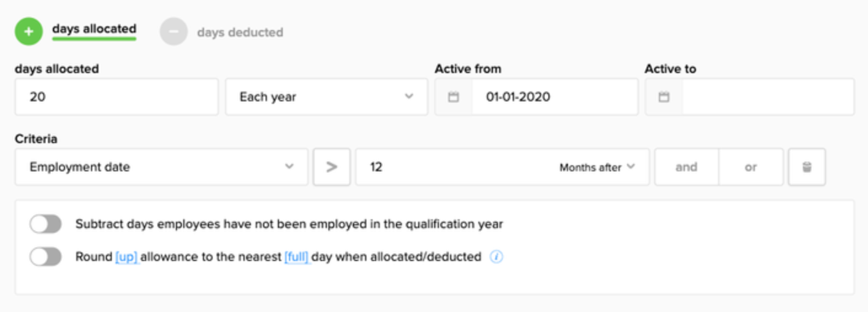Viewport: 868px width, 312px height.
Task: Delete the criteria row with trash icon
Action: point(807,167)
